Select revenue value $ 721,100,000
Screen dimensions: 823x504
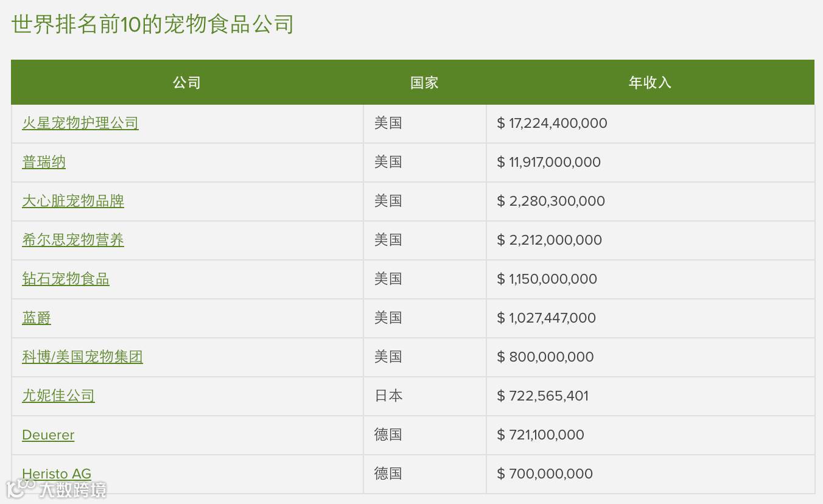[541, 435]
